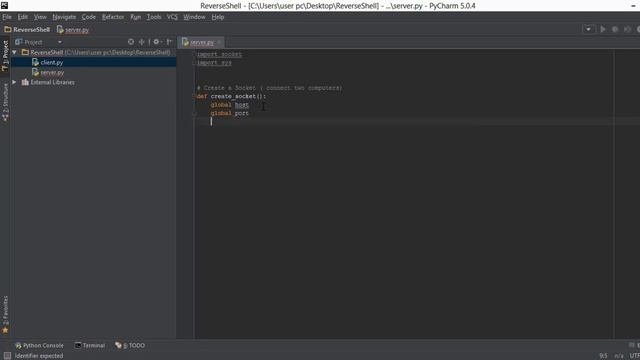
Task: Click tool windows toggle icon in status bar
Action: pyautogui.click(x=7, y=356)
